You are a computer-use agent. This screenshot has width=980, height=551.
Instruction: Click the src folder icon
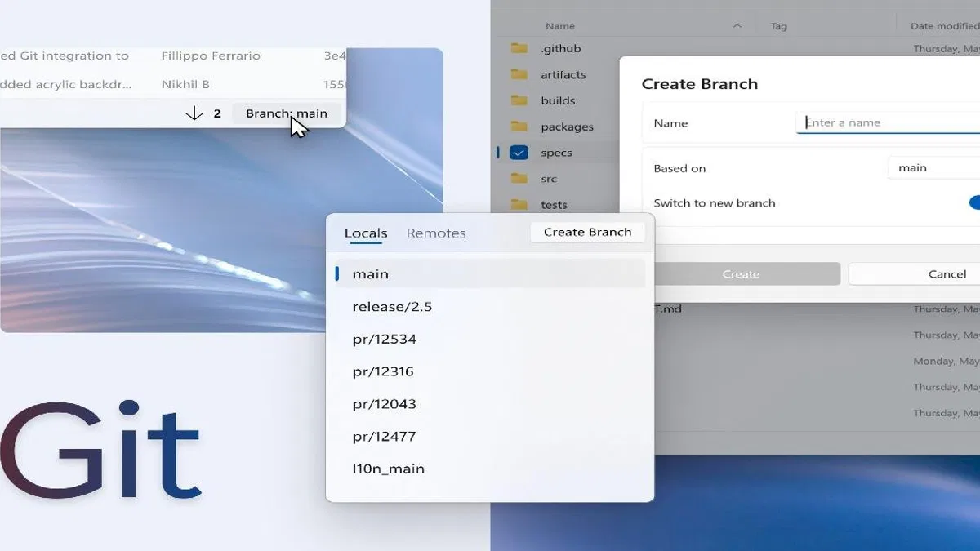point(519,178)
